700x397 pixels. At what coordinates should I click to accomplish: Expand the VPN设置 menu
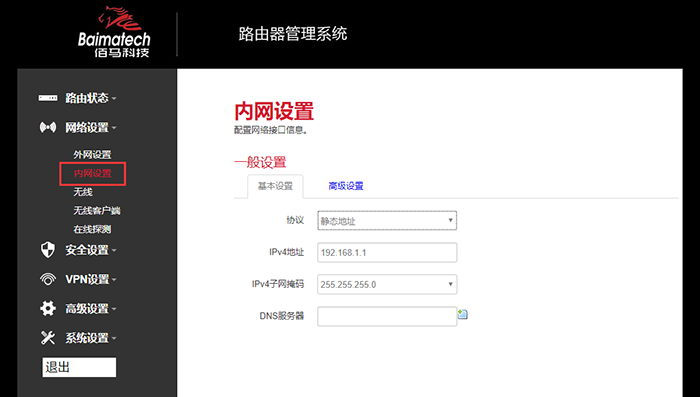[91, 280]
